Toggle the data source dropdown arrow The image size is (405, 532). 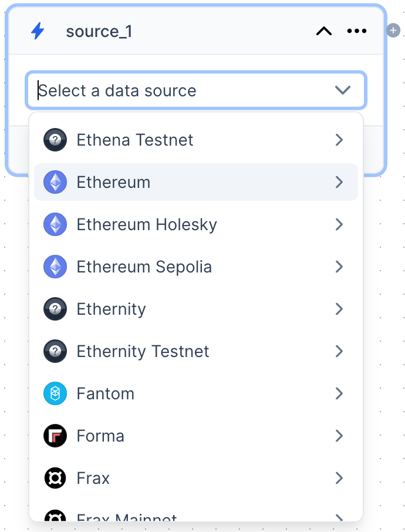click(x=342, y=90)
